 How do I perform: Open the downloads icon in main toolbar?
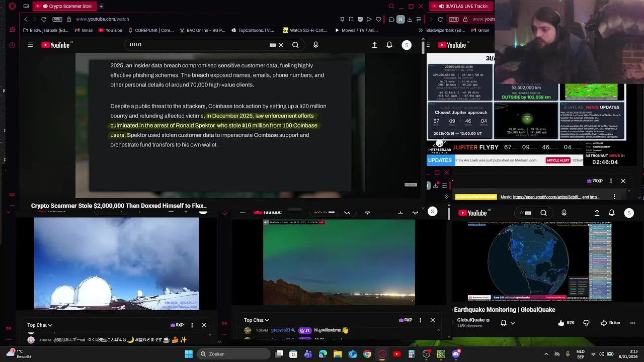coord(410,19)
